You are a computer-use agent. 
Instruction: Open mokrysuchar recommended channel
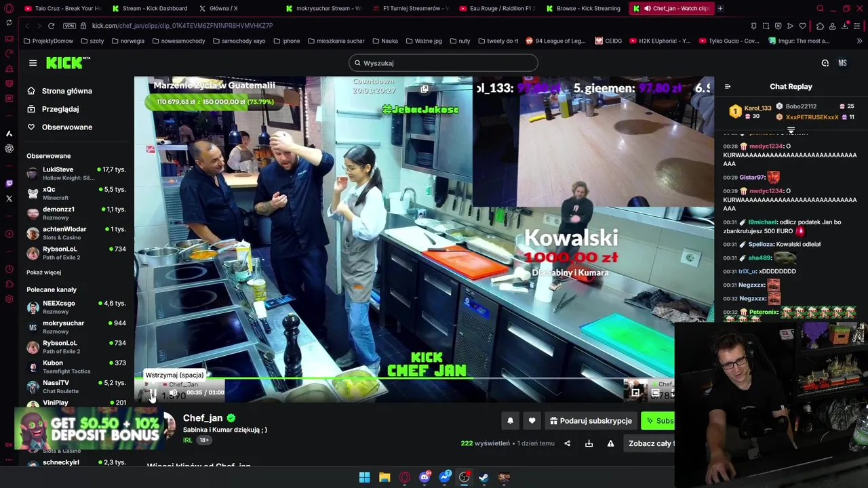[76, 327]
